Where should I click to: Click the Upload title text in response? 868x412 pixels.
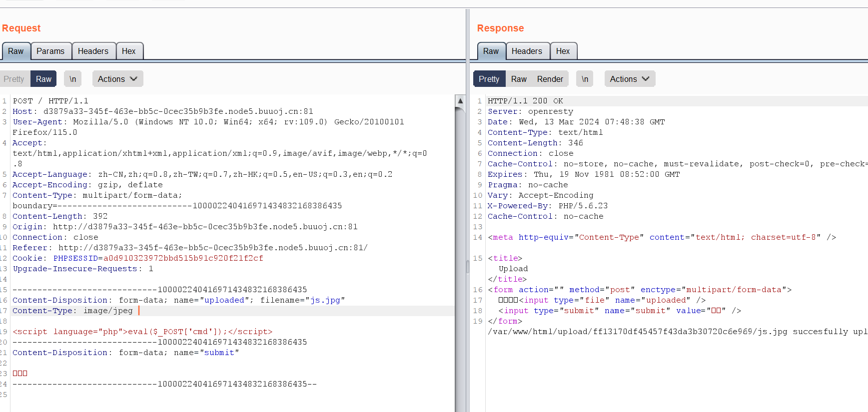513,269
